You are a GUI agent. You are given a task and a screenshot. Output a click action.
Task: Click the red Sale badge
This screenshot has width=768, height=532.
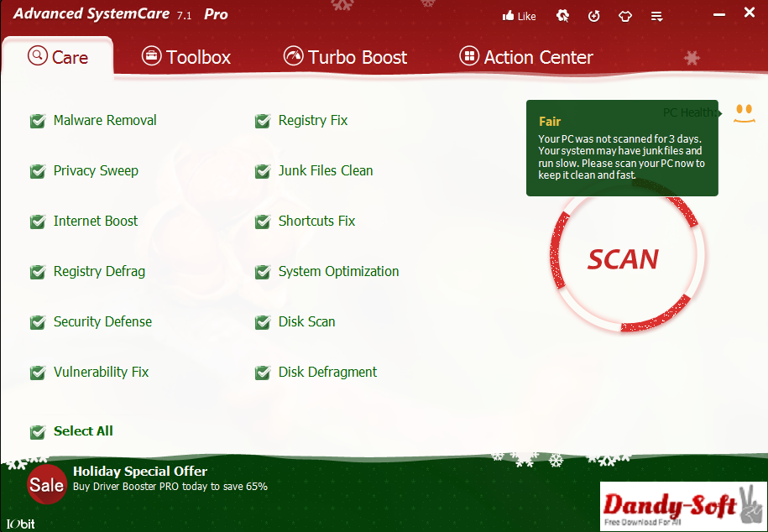click(x=46, y=484)
